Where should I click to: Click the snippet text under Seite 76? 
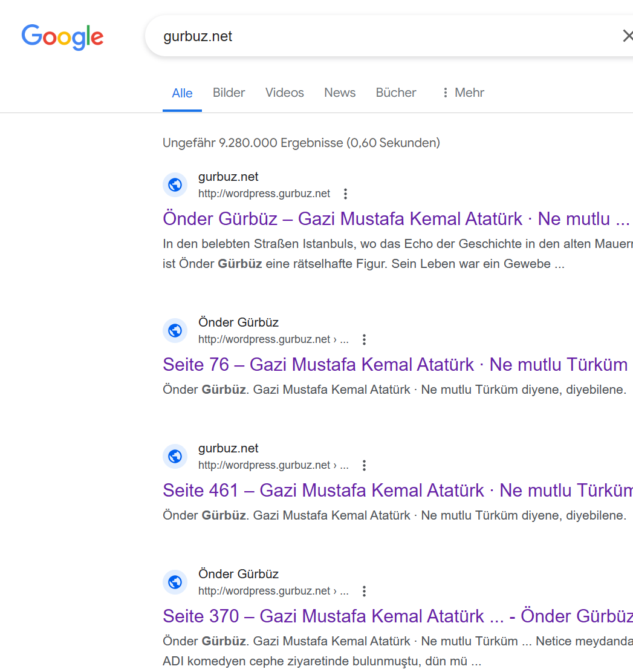coord(394,390)
